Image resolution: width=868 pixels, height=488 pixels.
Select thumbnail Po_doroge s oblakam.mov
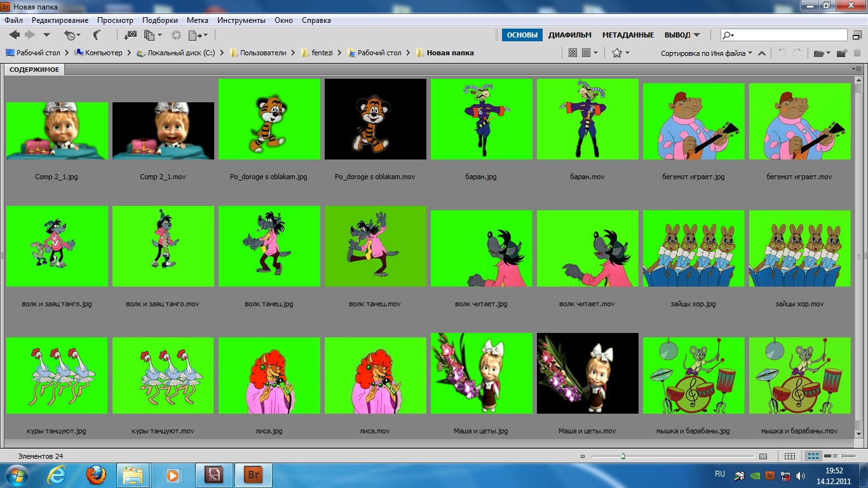(375, 119)
